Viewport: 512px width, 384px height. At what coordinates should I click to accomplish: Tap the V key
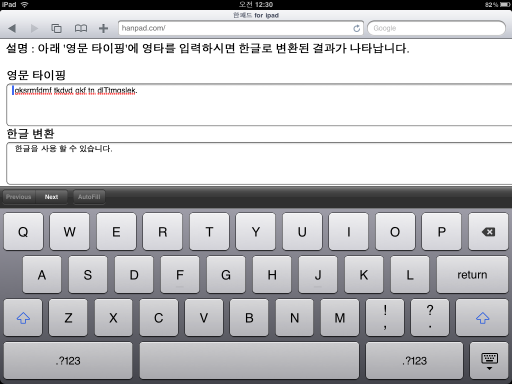pos(204,318)
